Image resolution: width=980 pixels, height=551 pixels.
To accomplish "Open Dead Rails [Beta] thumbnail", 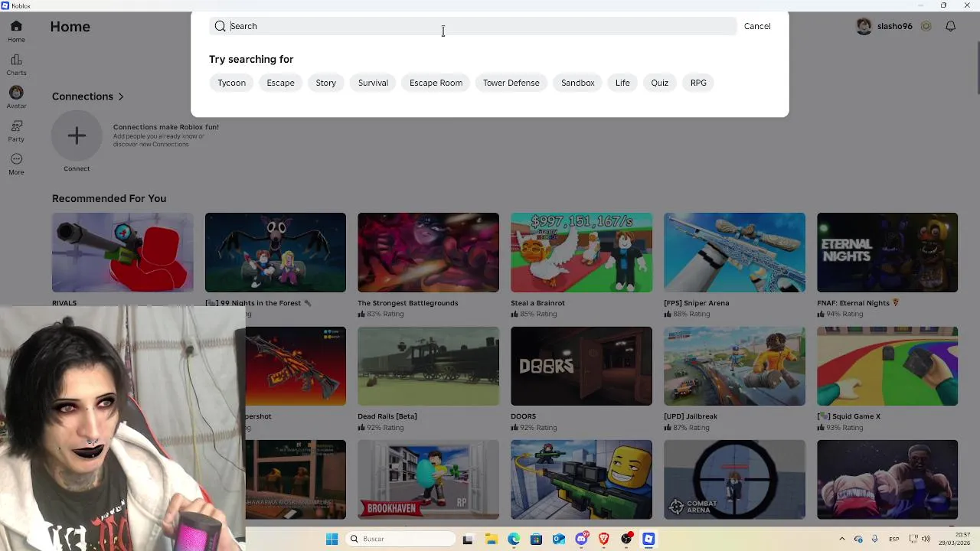I will pyautogui.click(x=428, y=366).
